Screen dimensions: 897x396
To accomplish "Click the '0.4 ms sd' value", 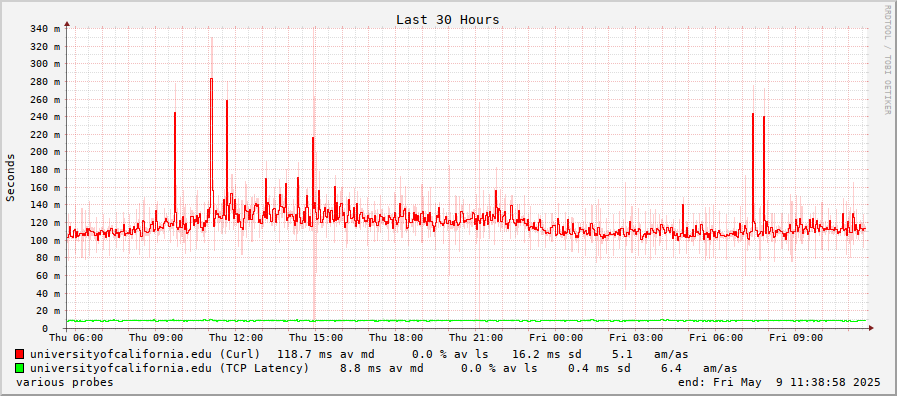I will coord(599,368).
